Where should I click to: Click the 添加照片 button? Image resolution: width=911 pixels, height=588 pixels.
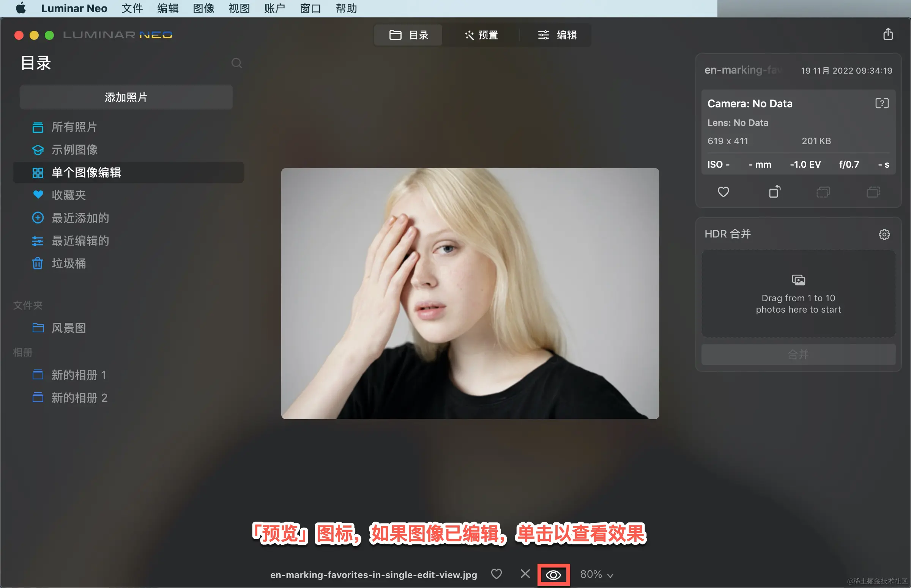coord(126,97)
